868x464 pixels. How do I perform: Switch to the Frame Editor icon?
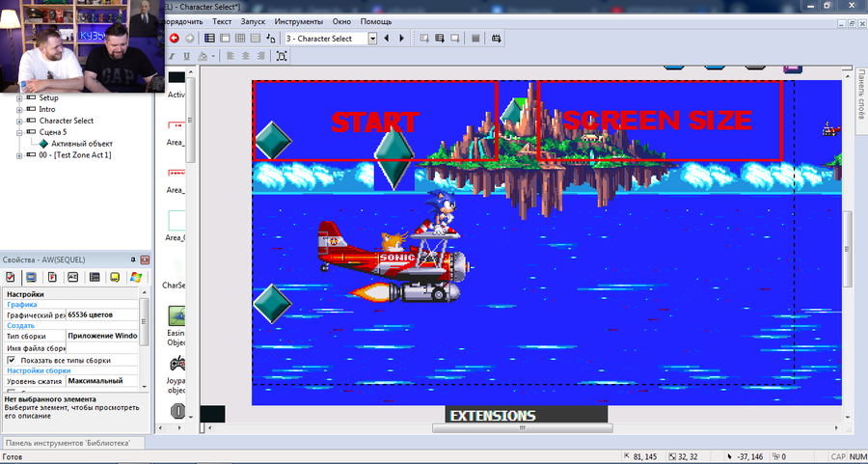(x=225, y=39)
